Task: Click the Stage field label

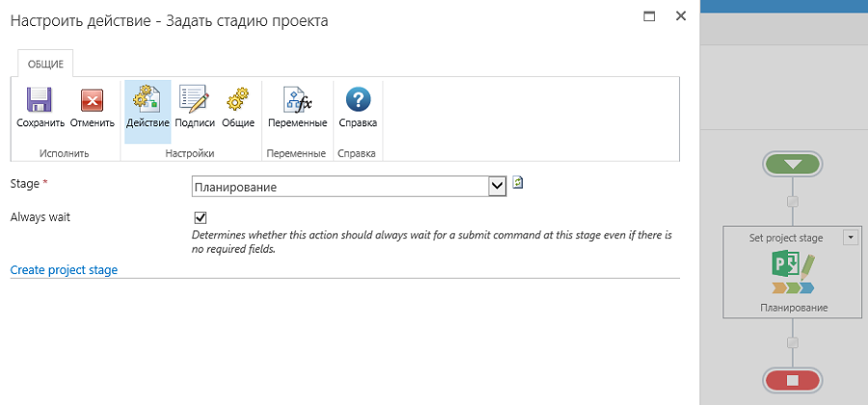Action: (25, 183)
